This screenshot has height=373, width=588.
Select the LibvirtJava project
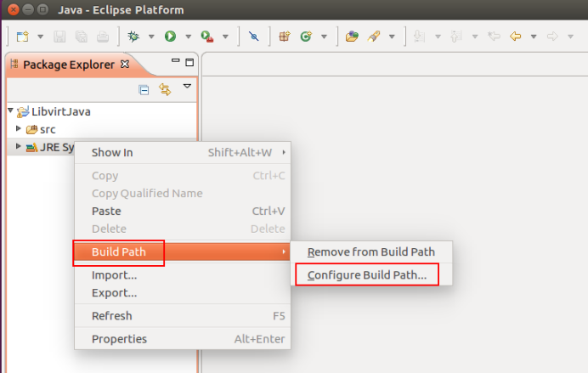pyautogui.click(x=60, y=111)
